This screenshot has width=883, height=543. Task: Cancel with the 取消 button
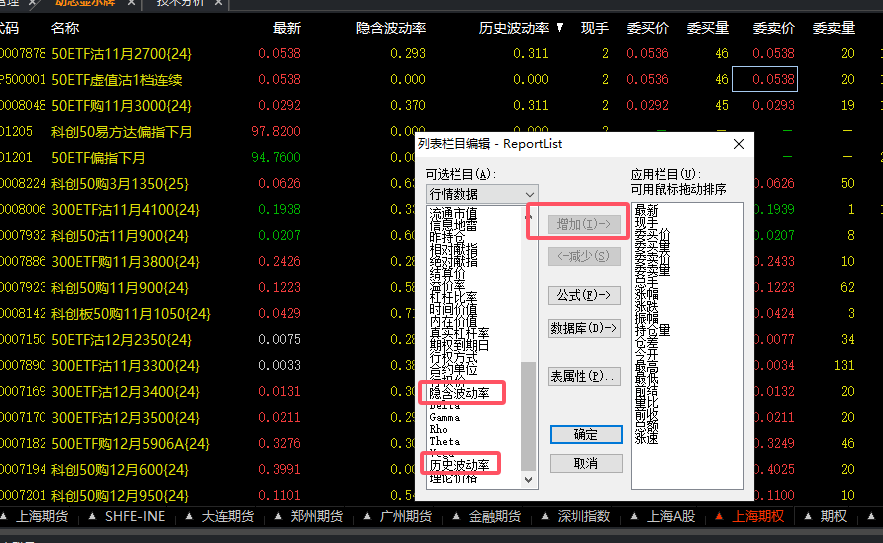click(586, 464)
